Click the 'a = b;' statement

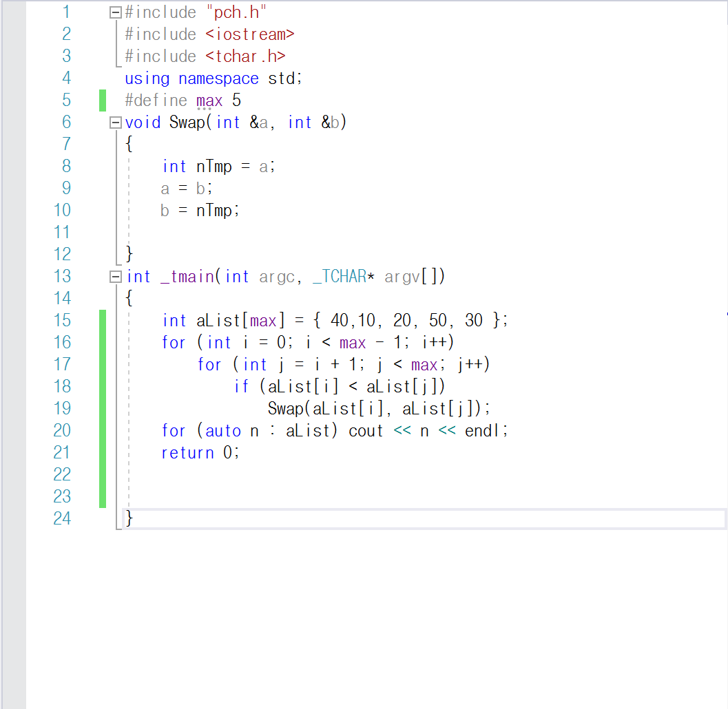point(187,189)
